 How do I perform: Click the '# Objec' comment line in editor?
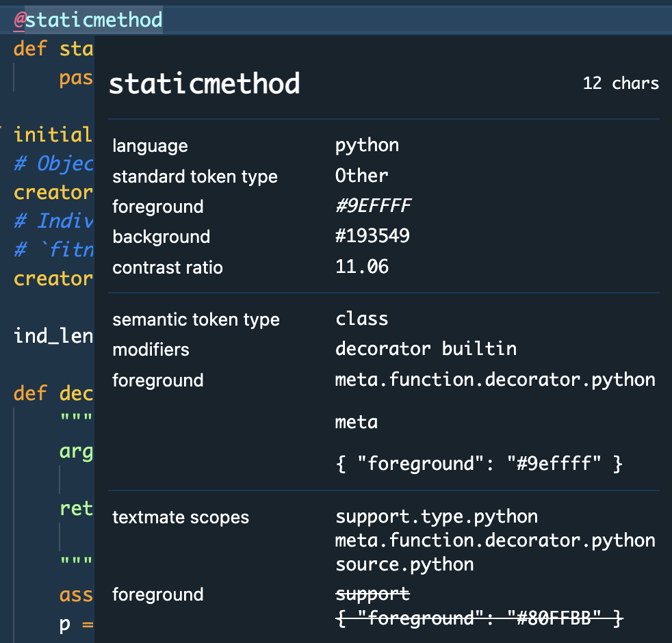(x=53, y=163)
